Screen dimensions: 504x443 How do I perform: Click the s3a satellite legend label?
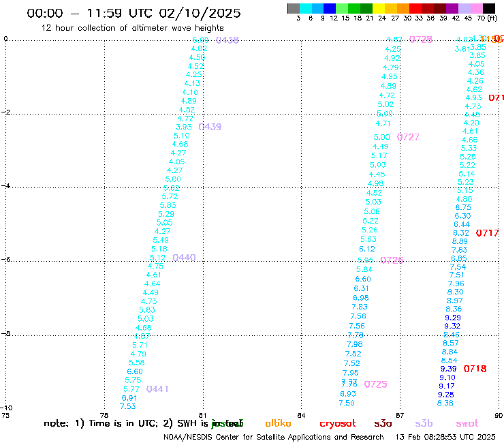[383, 424]
